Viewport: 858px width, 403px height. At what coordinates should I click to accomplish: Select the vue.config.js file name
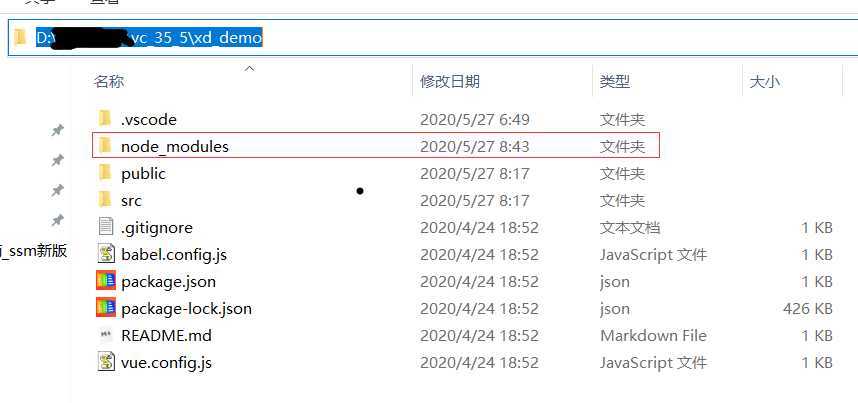coord(166,362)
